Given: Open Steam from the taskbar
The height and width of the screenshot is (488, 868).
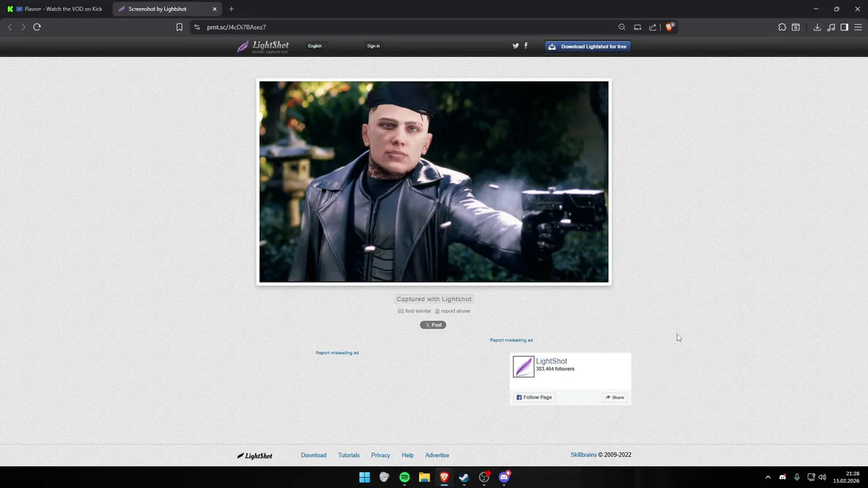Looking at the screenshot, I should [464, 477].
